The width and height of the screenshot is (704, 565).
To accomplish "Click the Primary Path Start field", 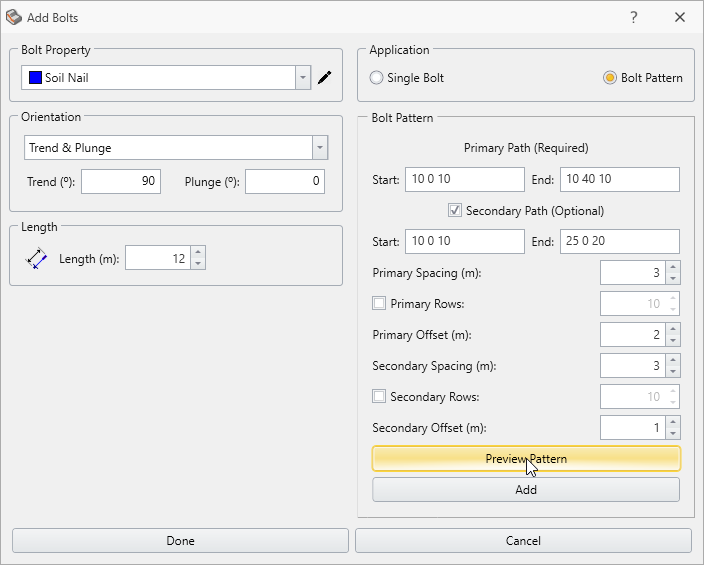I will coord(465,179).
